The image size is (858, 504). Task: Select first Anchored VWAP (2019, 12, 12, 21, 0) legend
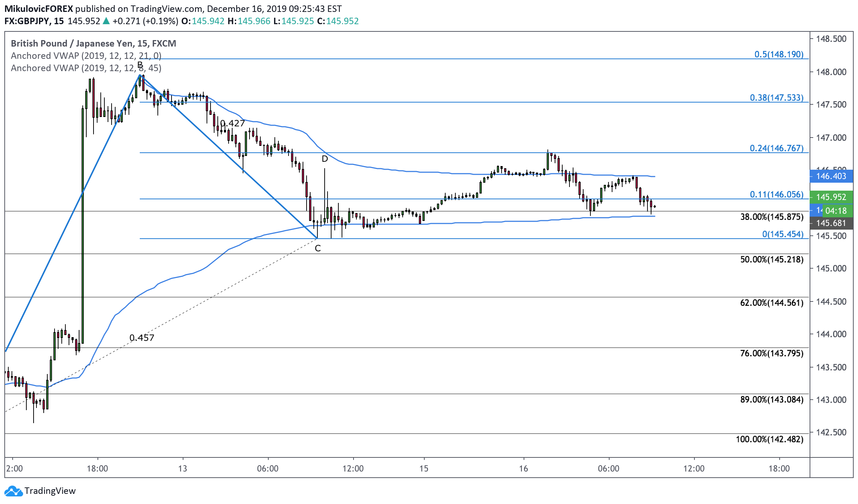pos(86,56)
